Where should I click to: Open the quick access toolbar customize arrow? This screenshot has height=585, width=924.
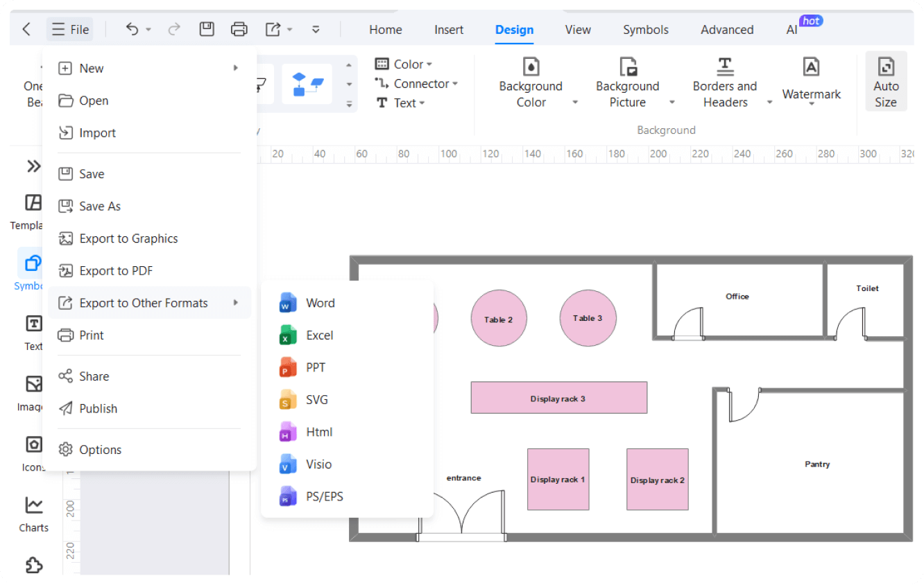pos(316,29)
